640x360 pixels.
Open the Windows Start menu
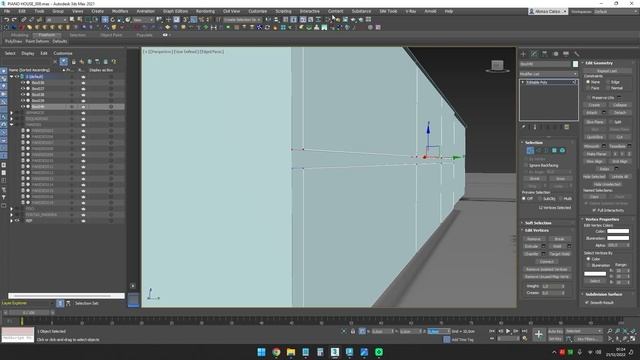(x=262, y=352)
